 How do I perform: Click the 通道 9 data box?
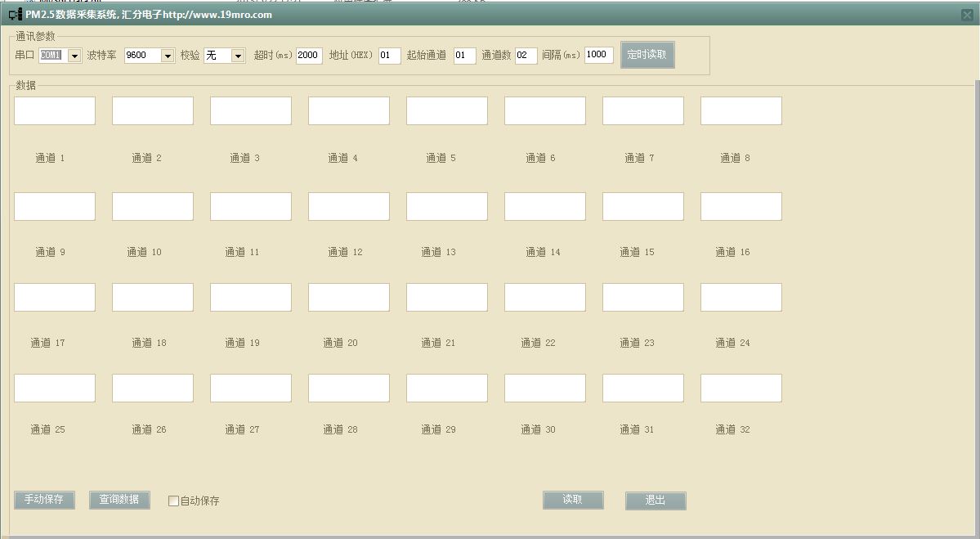point(55,206)
